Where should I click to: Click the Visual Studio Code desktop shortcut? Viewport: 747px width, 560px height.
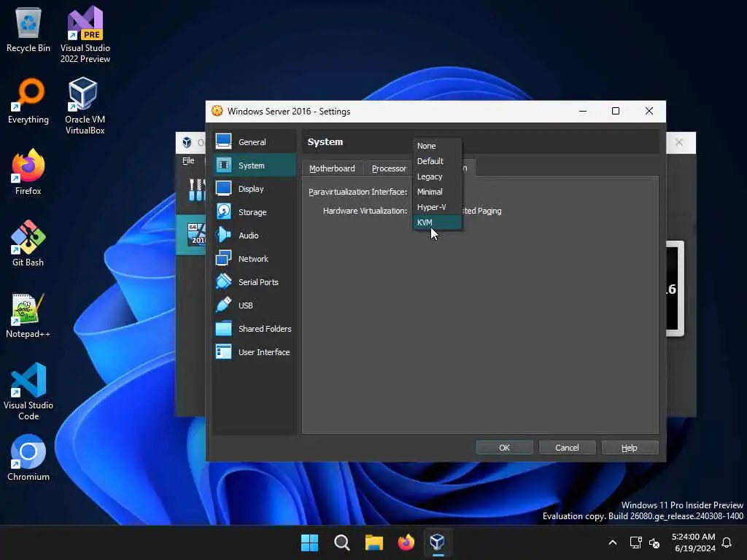[x=28, y=392]
